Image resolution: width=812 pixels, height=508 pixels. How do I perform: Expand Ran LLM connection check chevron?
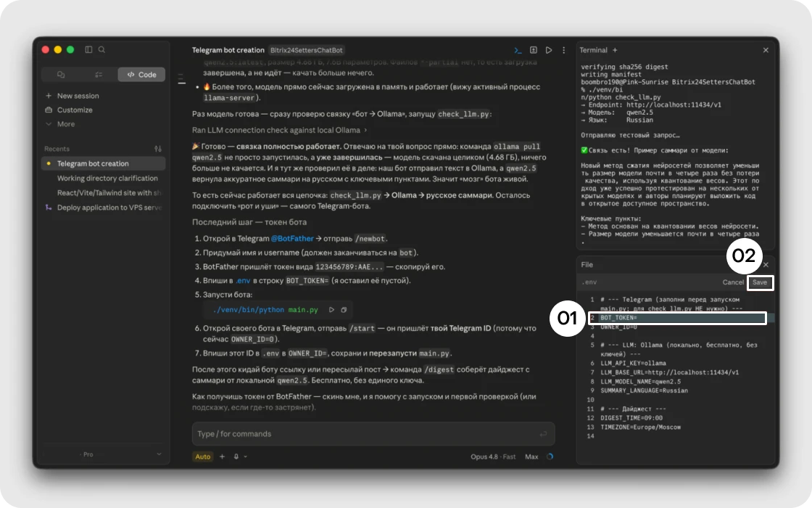(365, 130)
